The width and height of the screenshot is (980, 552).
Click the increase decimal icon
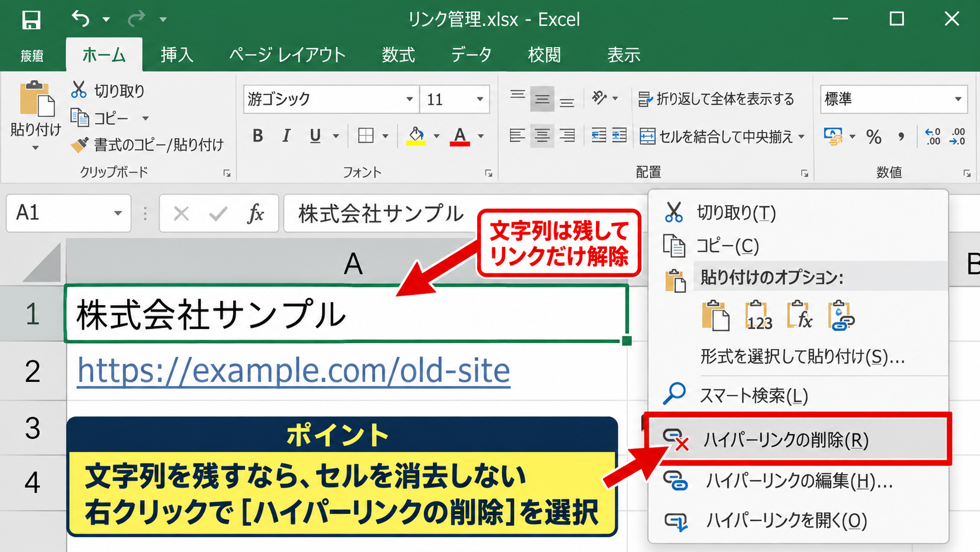[x=933, y=137]
